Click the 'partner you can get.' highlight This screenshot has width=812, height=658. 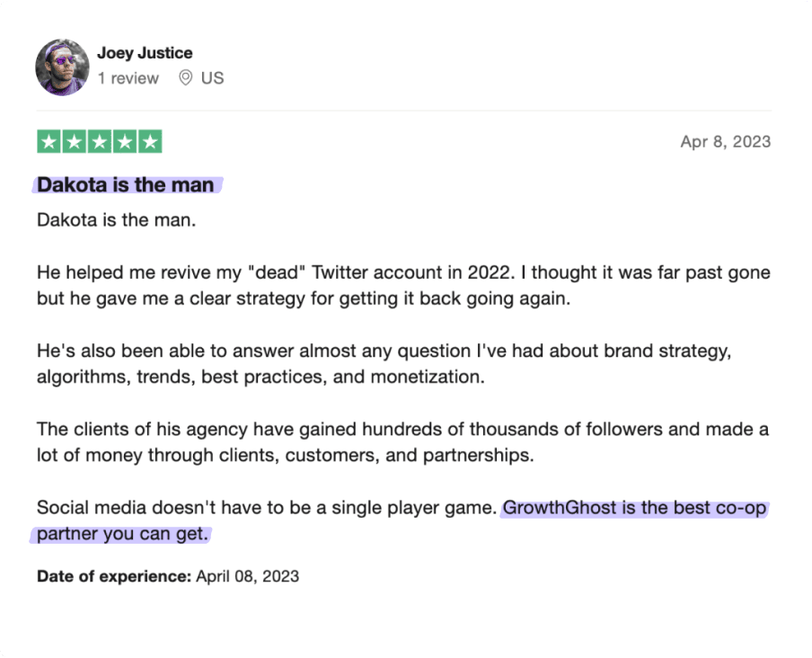pos(123,534)
